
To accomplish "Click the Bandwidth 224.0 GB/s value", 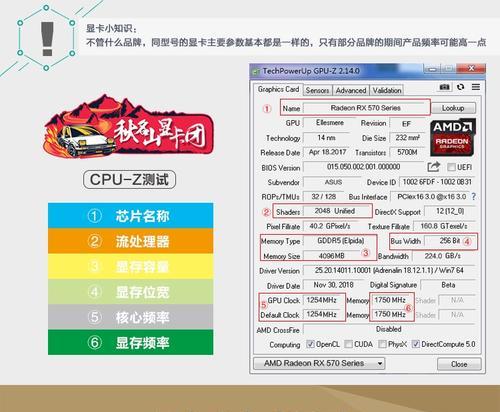I will pyautogui.click(x=443, y=256).
